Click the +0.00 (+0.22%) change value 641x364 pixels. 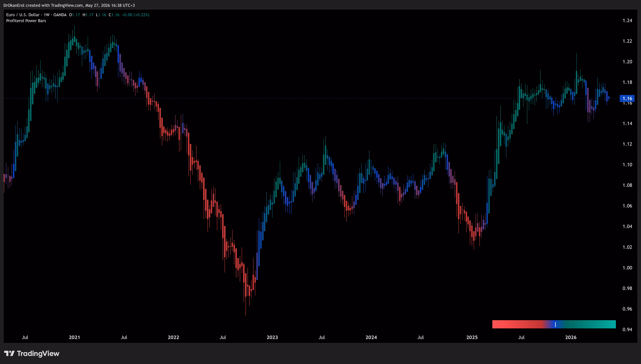tap(136, 15)
